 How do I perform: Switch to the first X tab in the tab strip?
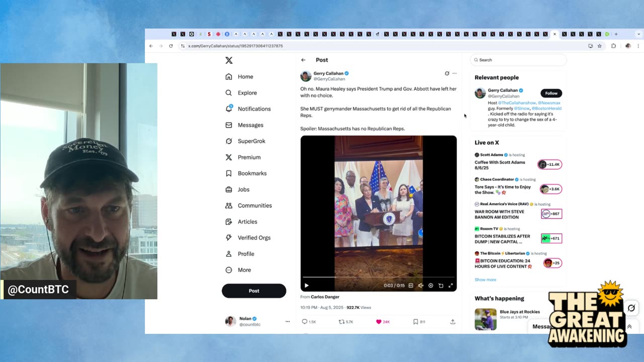[x=174, y=34]
